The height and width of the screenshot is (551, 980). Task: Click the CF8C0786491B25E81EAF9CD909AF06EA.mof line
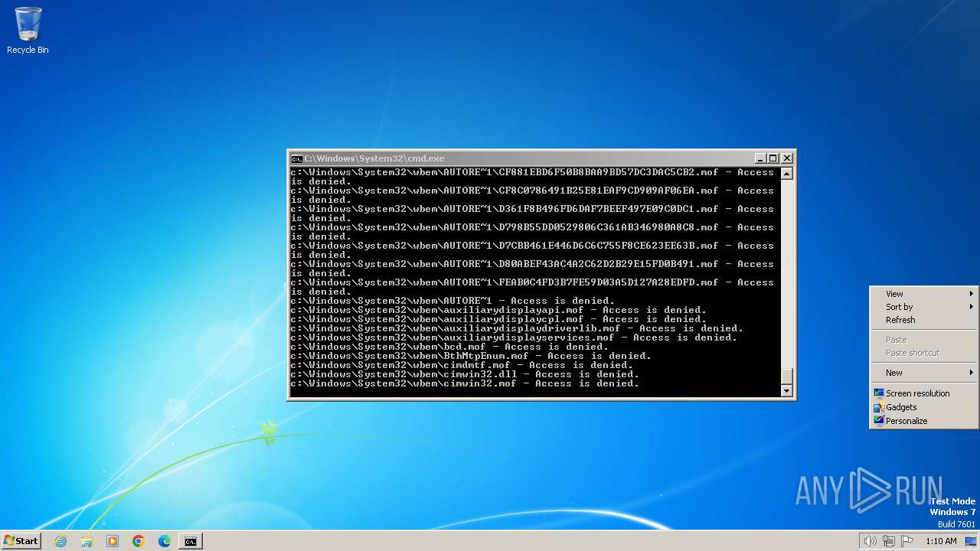coord(532,195)
